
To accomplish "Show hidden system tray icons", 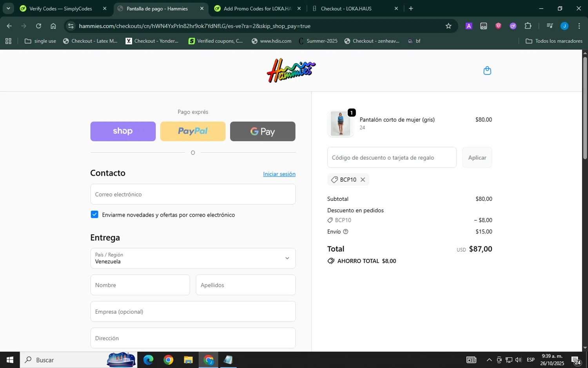I will coord(489,360).
